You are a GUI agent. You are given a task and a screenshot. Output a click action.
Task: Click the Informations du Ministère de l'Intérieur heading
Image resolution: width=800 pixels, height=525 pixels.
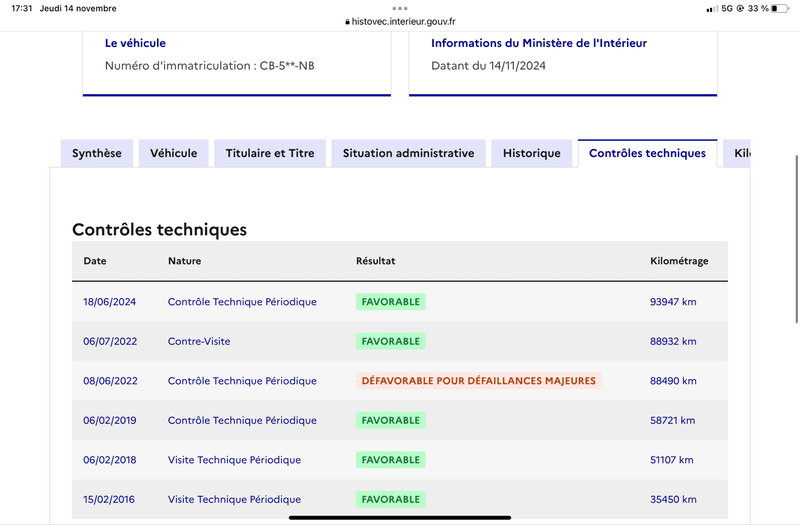coord(539,43)
